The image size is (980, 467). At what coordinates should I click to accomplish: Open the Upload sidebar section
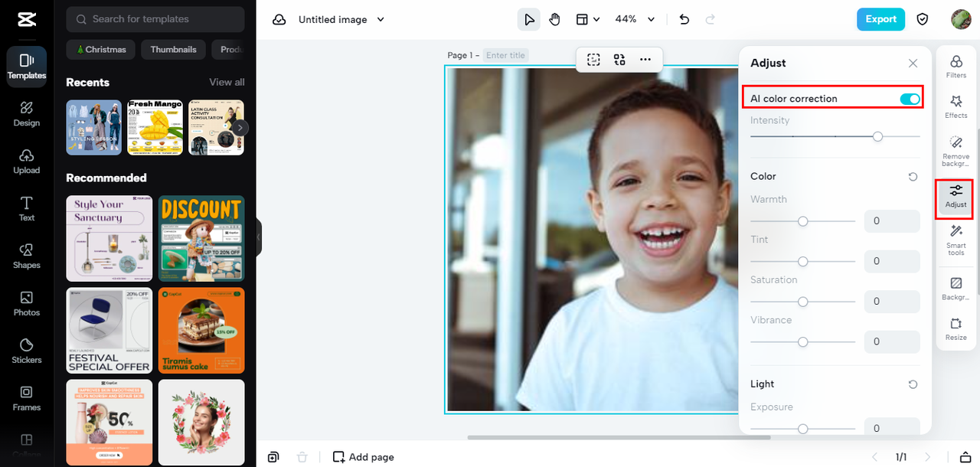coord(27,162)
